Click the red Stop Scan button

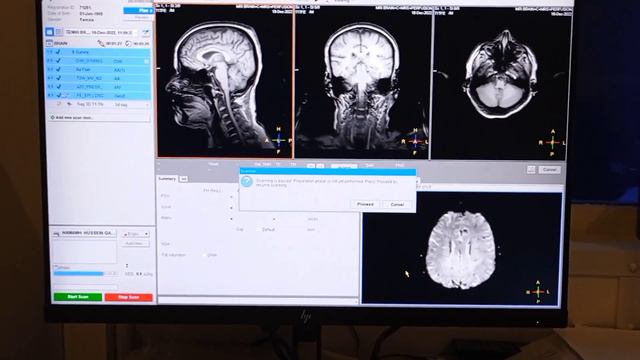pyautogui.click(x=129, y=297)
